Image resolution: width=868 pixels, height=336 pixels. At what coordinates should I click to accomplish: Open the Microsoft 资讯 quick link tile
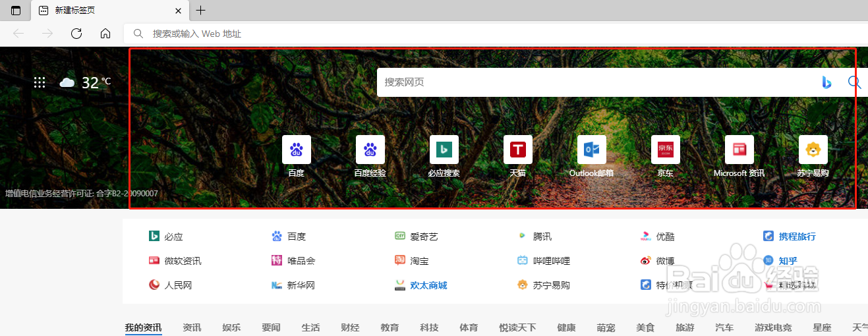[739, 157]
